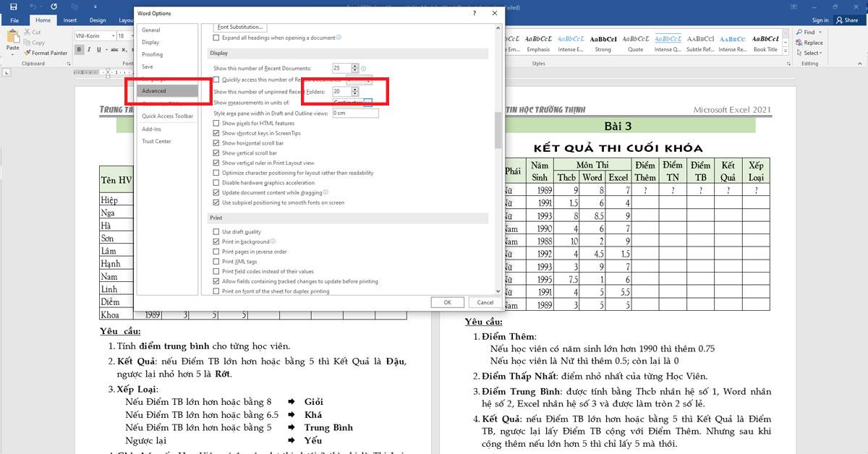The height and width of the screenshot is (454, 868).
Task: Click the Paste clipboard icon
Action: coord(12,40)
